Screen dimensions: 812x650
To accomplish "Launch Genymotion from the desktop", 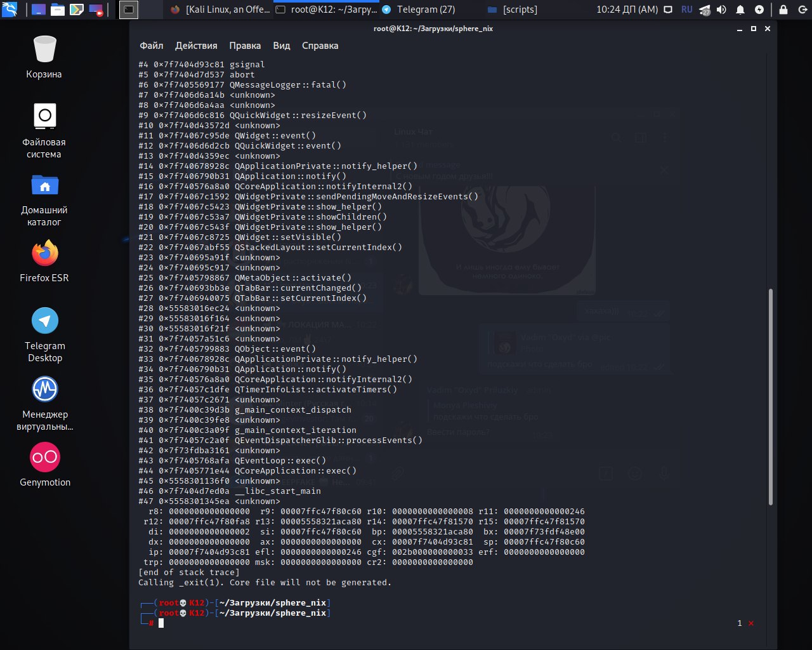I will tap(44, 465).
